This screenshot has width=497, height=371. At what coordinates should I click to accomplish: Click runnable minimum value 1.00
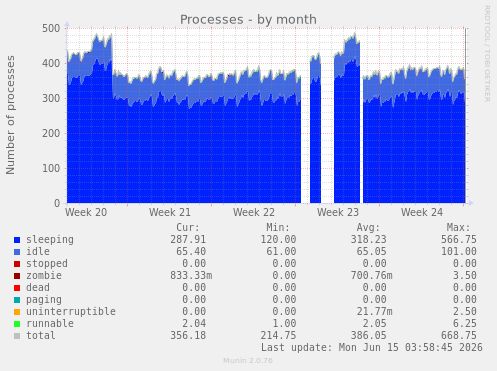(x=284, y=324)
